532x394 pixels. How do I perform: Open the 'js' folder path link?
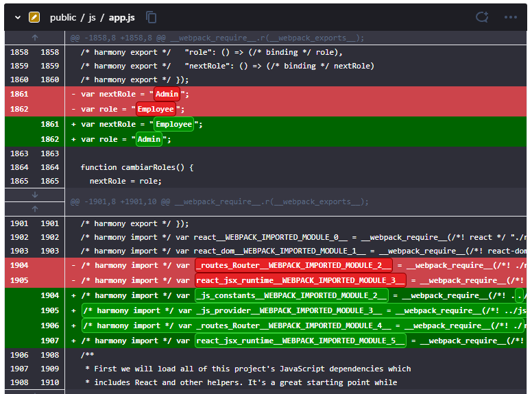pyautogui.click(x=92, y=18)
